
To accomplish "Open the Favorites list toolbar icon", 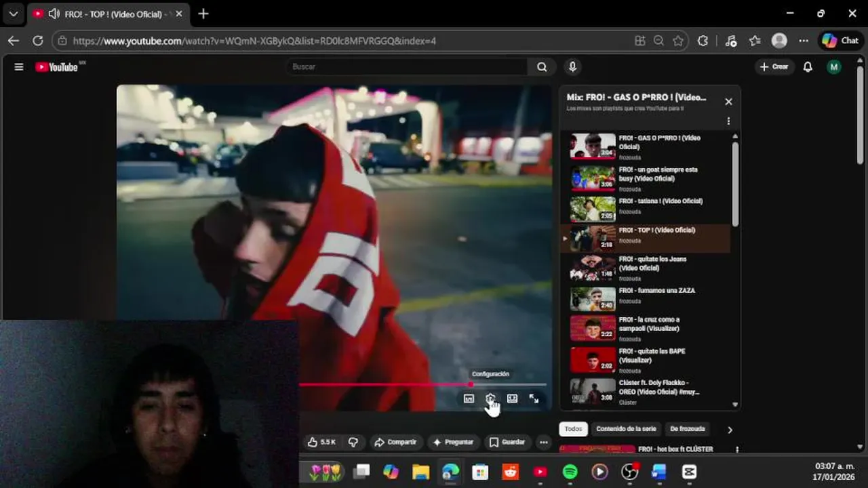I will pyautogui.click(x=755, y=41).
